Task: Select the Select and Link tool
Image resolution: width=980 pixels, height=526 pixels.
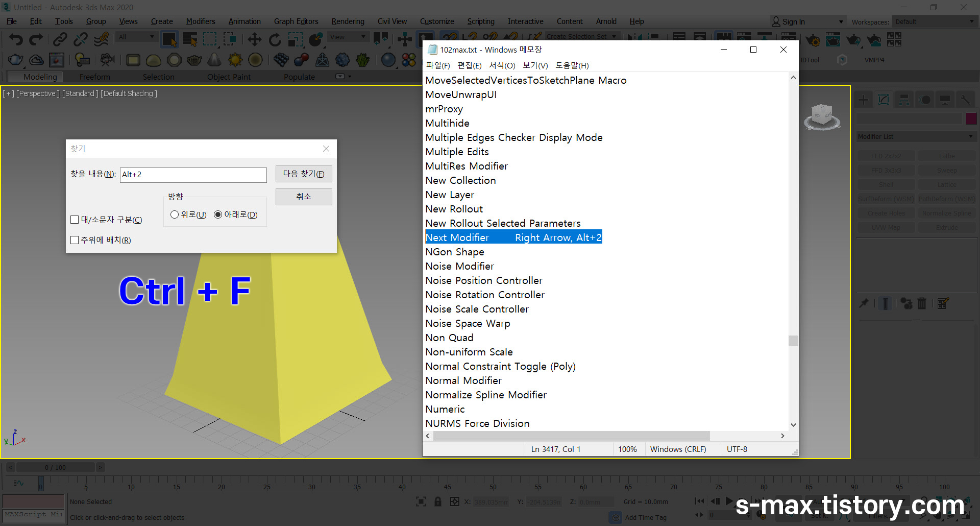Action: [x=60, y=39]
